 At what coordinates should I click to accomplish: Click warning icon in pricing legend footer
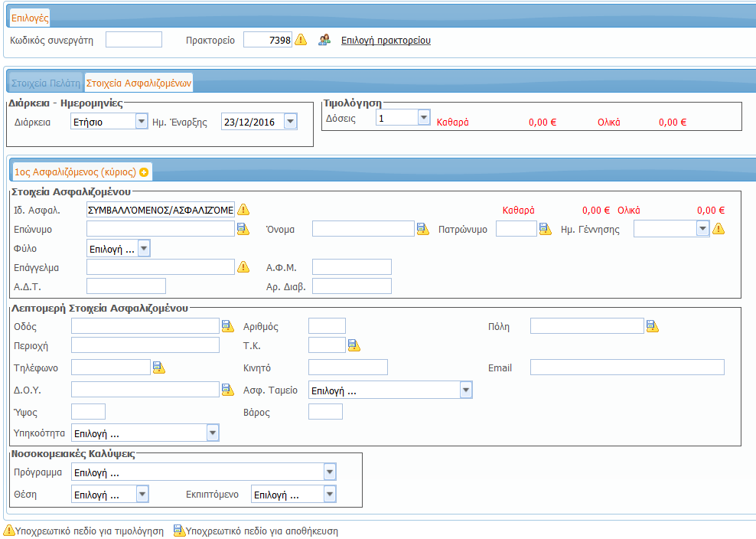pyautogui.click(x=8, y=531)
